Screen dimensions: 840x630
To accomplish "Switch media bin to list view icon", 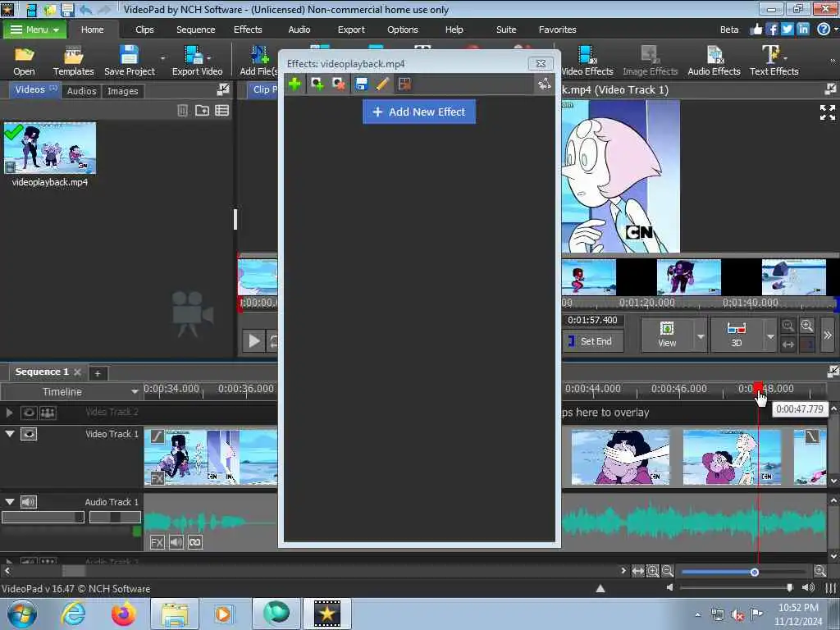I will 221,111.
